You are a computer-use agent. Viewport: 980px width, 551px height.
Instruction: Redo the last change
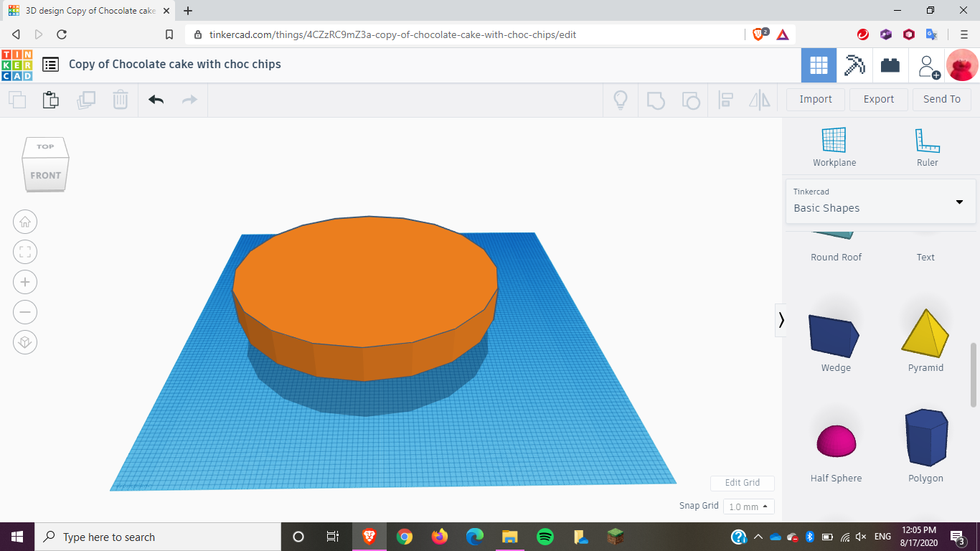(189, 99)
